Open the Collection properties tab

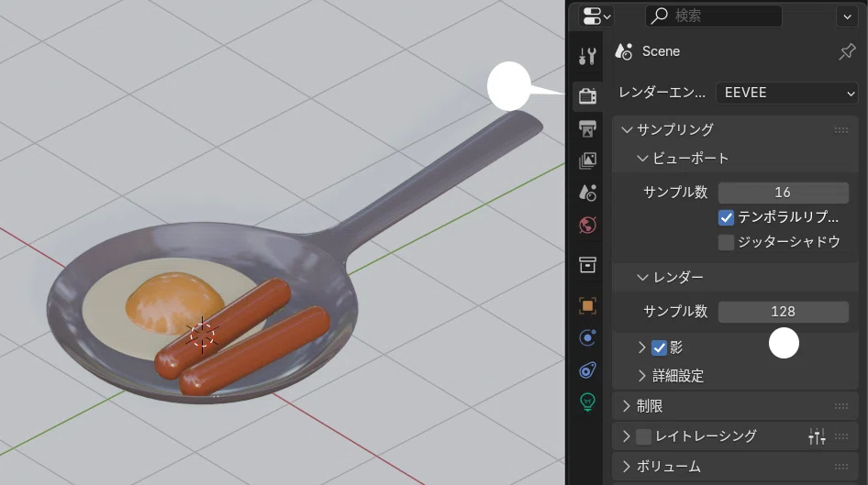click(x=587, y=265)
